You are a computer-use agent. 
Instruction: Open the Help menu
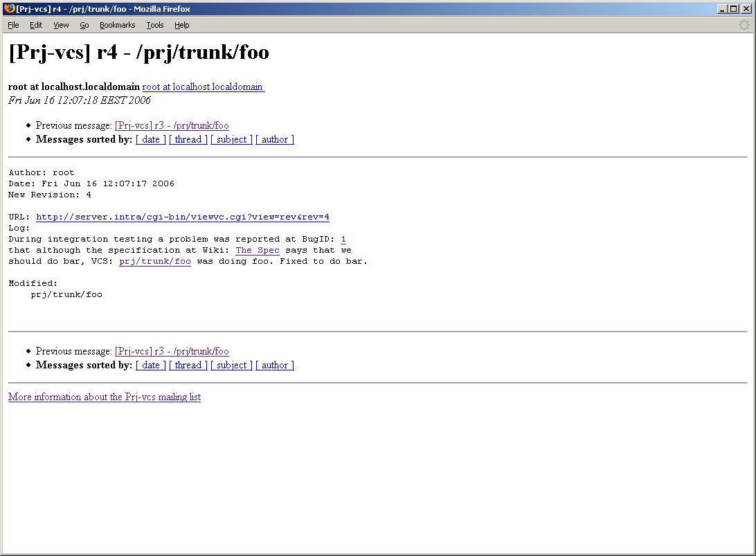tap(181, 25)
